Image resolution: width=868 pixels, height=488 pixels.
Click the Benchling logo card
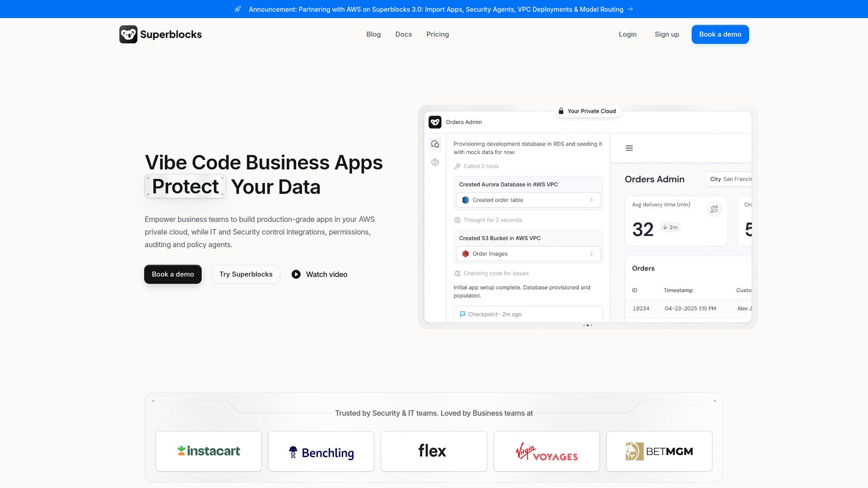tap(321, 451)
